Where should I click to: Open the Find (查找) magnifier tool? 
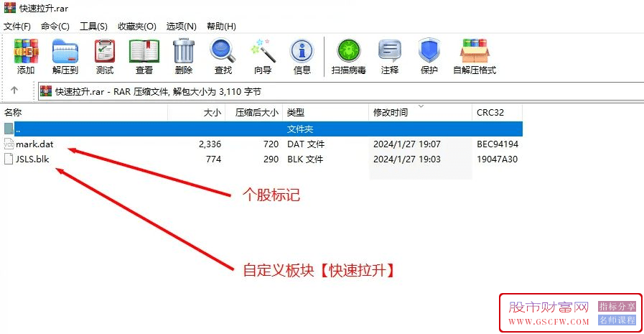[x=223, y=51]
